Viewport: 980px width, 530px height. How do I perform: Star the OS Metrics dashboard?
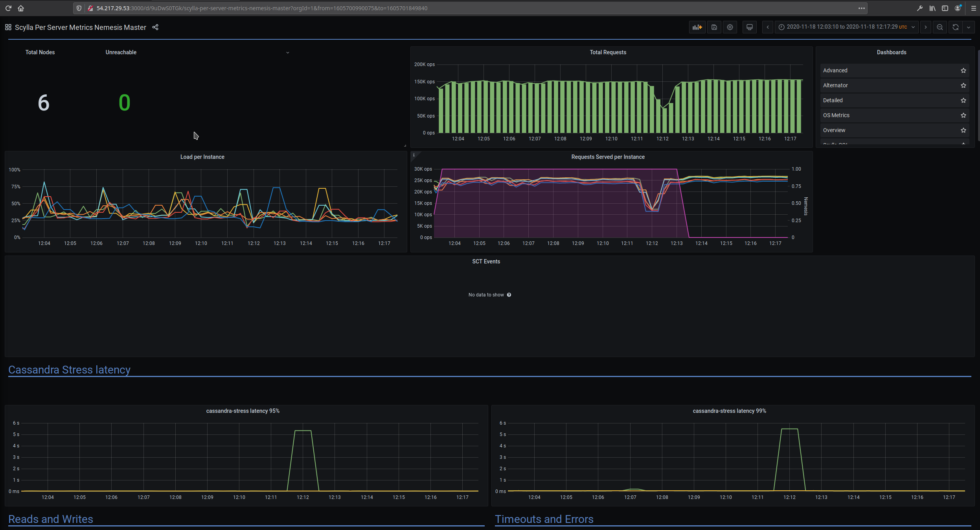click(x=963, y=115)
